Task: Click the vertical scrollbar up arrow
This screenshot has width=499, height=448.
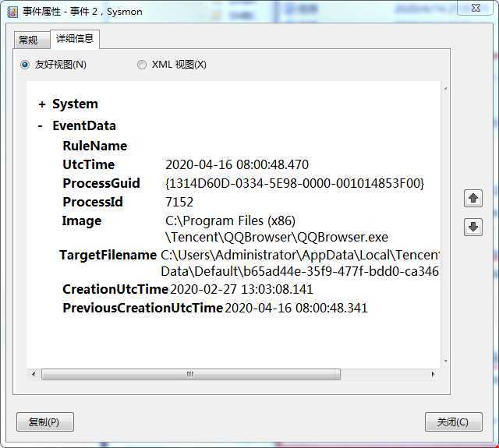Action: [445, 89]
